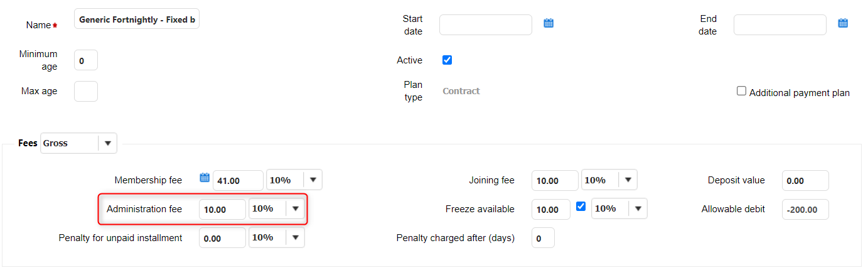The height and width of the screenshot is (275, 868).
Task: Click the plan Name text field
Action: [137, 20]
